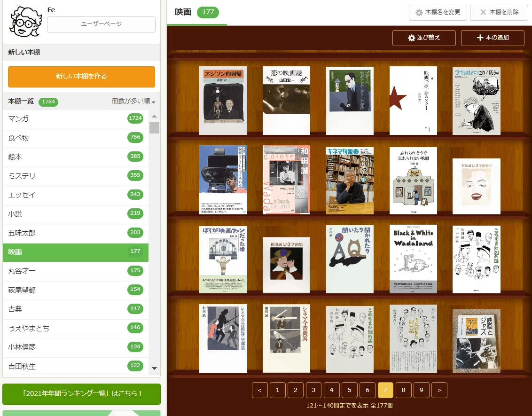
Task: Go to previous page with < button
Action: (x=260, y=390)
